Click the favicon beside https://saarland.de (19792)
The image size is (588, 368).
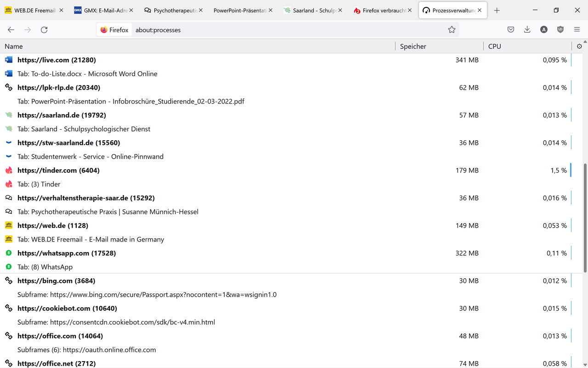9,115
